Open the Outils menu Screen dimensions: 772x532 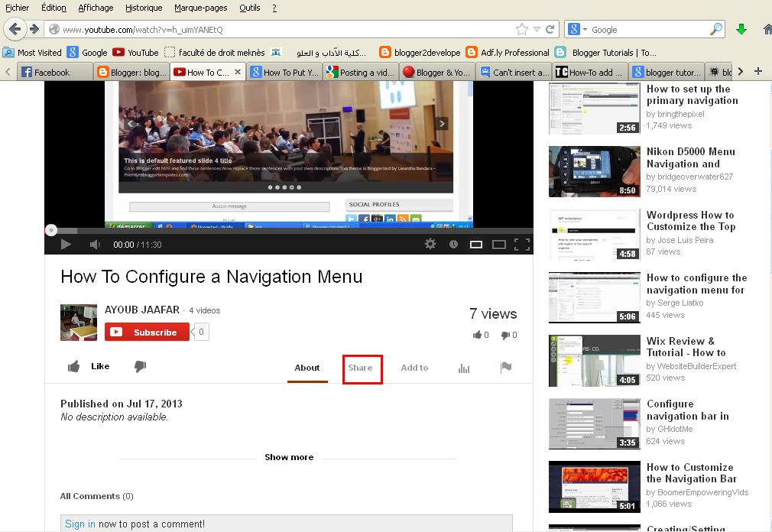click(x=250, y=8)
